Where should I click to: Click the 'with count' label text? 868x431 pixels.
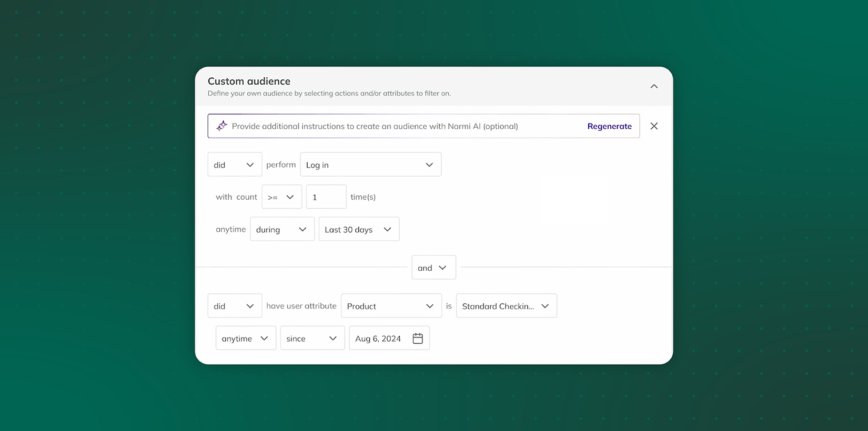coord(236,197)
